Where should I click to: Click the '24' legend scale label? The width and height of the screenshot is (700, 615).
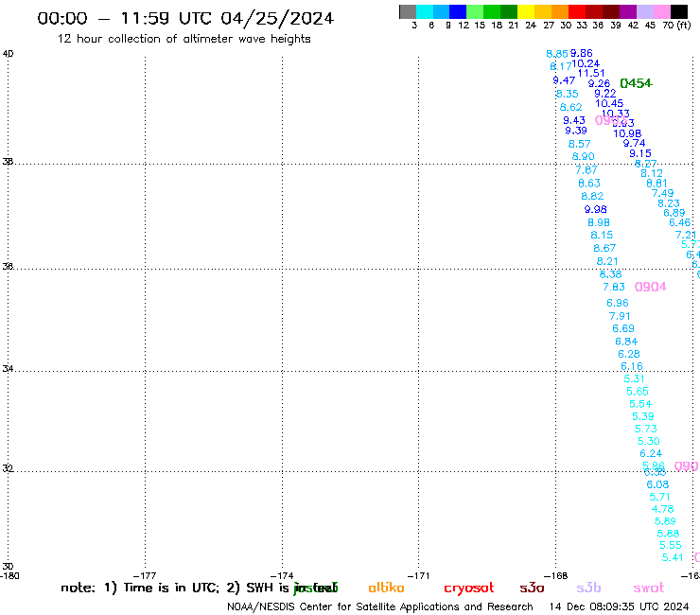pyautogui.click(x=531, y=26)
